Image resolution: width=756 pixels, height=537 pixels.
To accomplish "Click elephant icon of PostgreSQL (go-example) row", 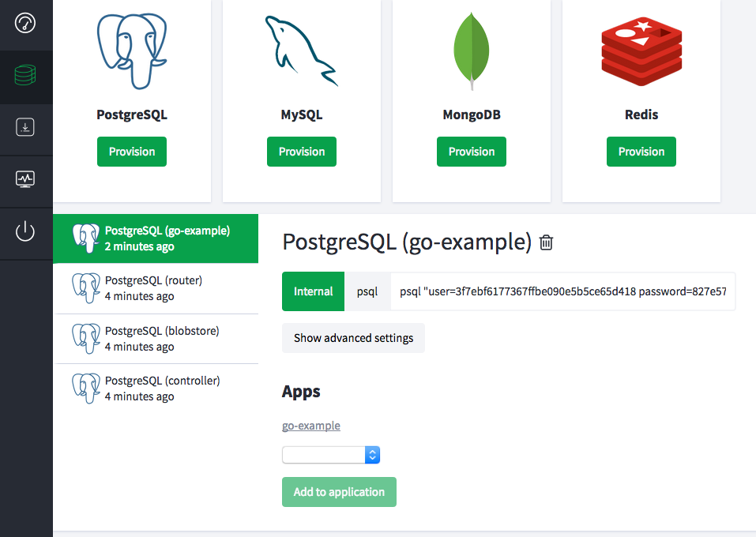I will click(x=86, y=238).
